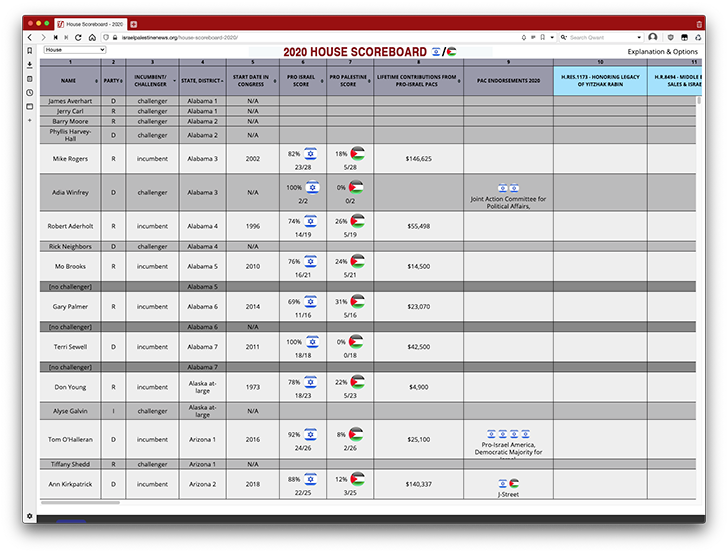
Task: Click Adia Winfrey's Palestinian flag icon
Action: coord(357,188)
